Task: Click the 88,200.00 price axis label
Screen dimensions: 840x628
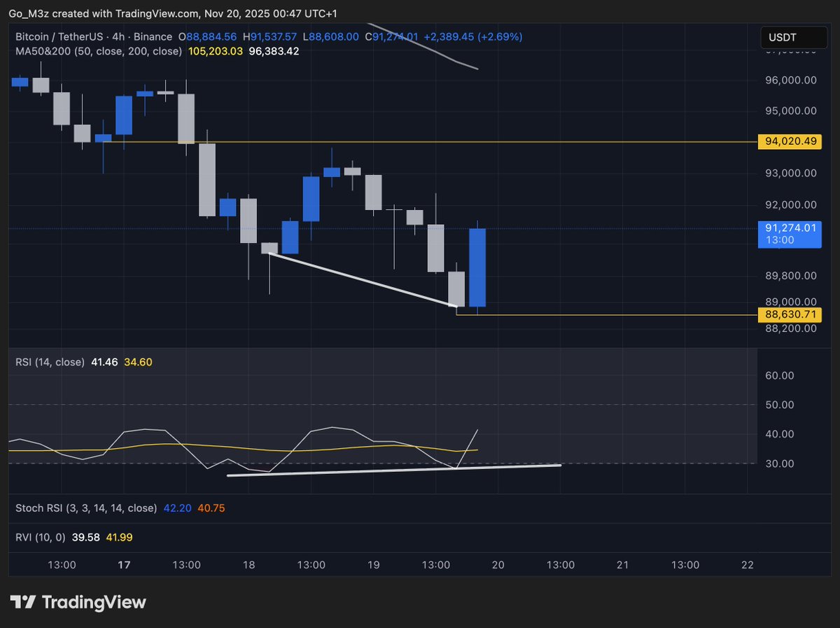Action: click(x=791, y=328)
